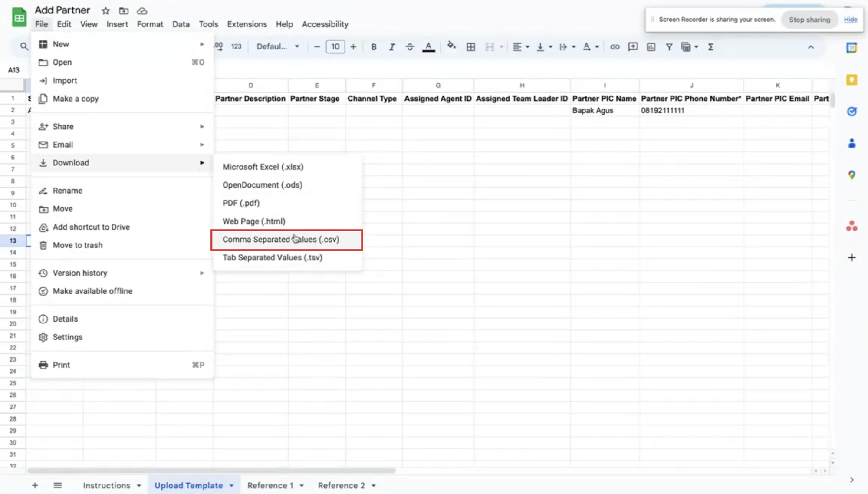
Task: Click the search magnifier icon in toolbar
Action: click(x=24, y=46)
